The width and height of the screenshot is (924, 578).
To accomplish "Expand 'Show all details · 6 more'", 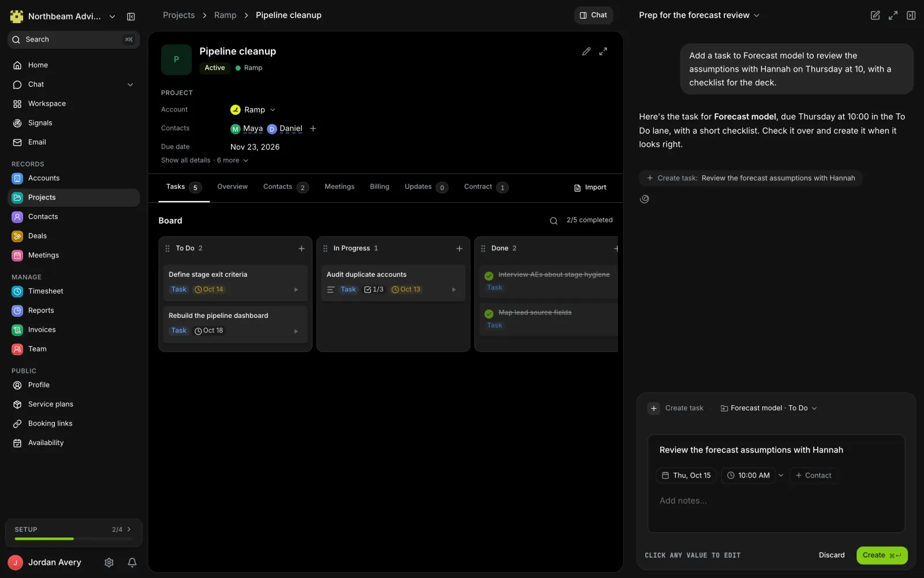I will coord(204,160).
